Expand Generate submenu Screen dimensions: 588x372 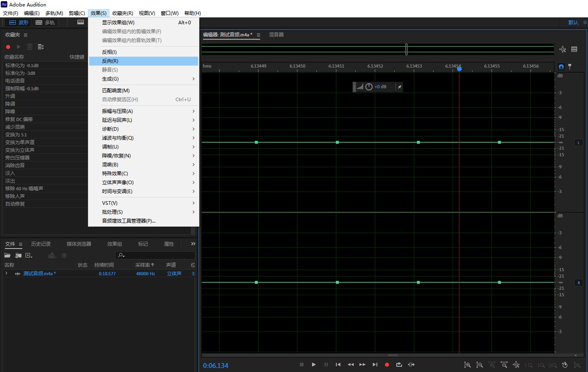(x=144, y=79)
